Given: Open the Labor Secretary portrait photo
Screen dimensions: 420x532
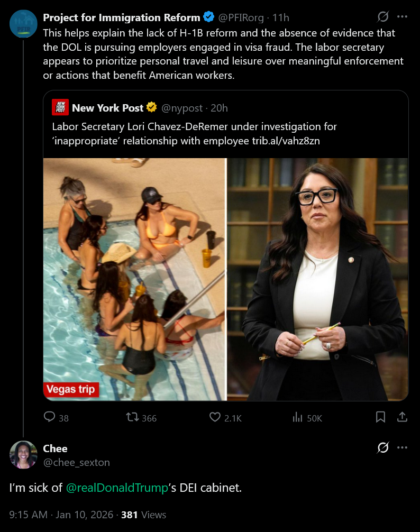Looking at the screenshot, I should (317, 279).
